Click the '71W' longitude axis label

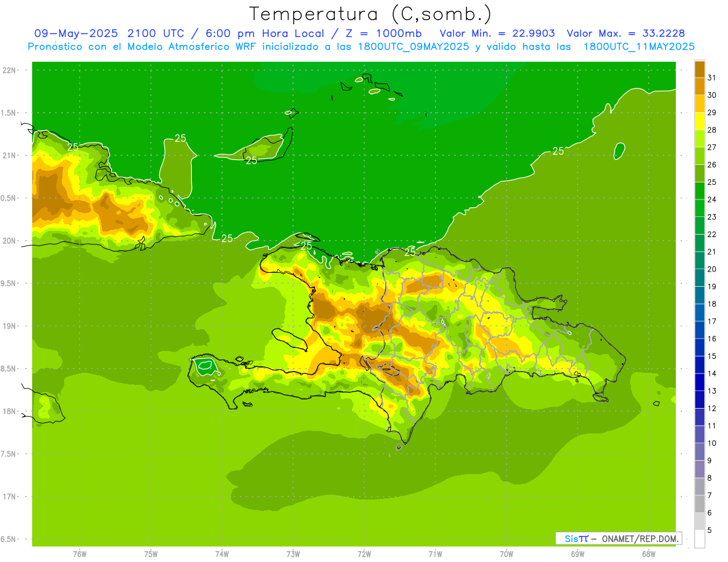(x=435, y=554)
